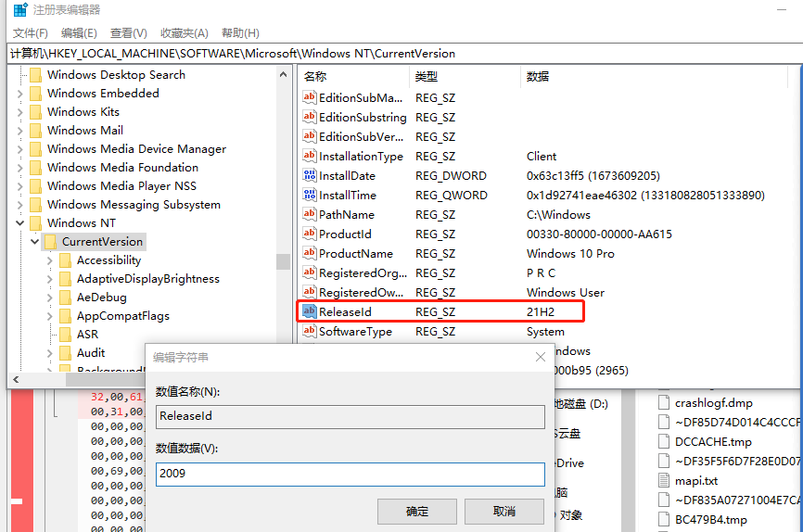Screen dimensions: 803x532
Task: Open the 文件(F) menu
Action: pyautogui.click(x=31, y=33)
